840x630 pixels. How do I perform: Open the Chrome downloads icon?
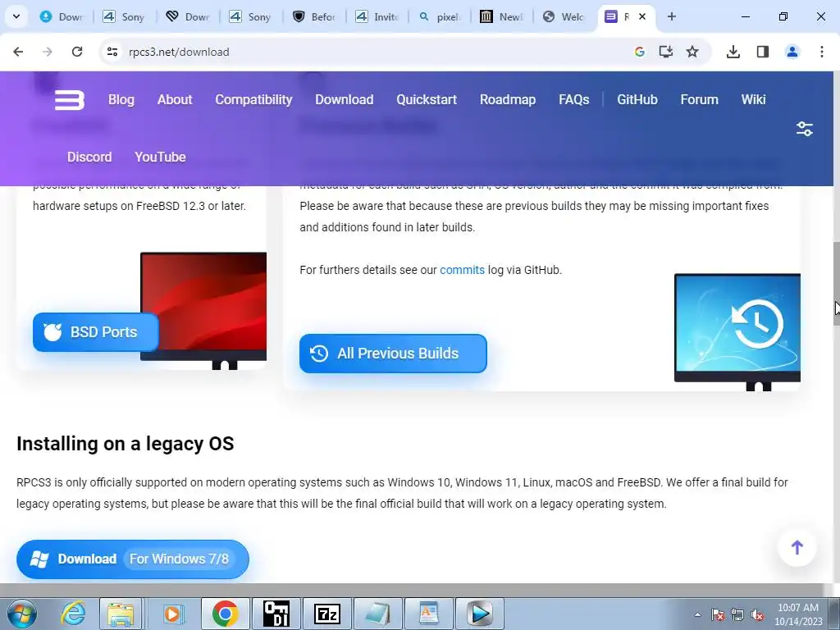tap(733, 52)
